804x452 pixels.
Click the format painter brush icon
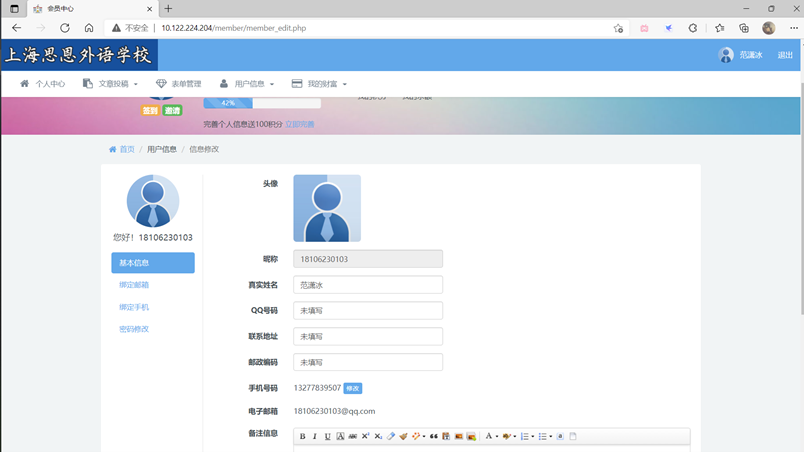pos(404,436)
